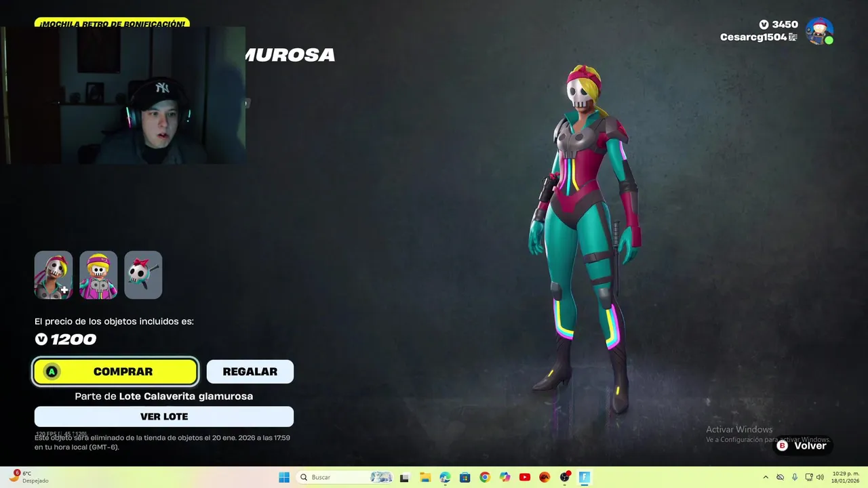Open Task View on the taskbar

click(405, 477)
